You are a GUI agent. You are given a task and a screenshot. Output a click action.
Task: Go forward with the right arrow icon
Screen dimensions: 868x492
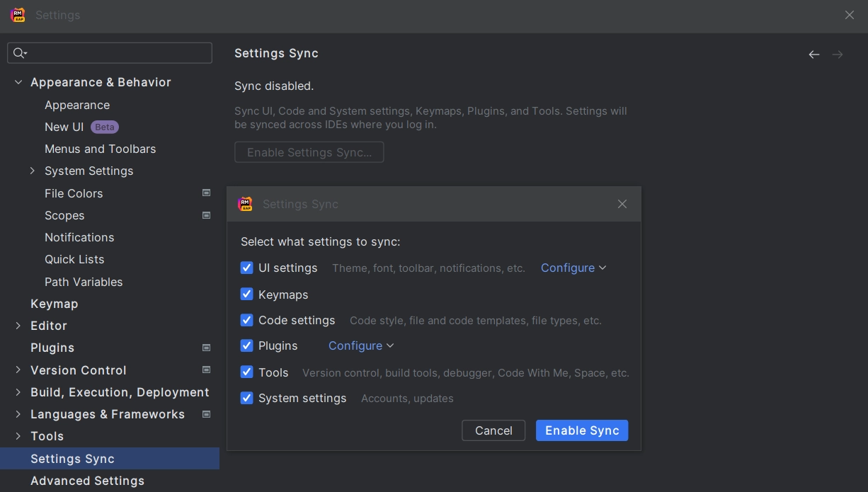(838, 55)
